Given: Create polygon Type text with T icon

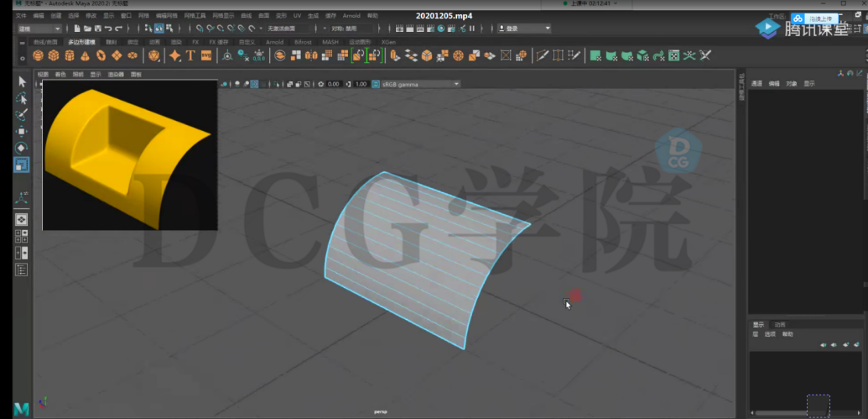Looking at the screenshot, I should 190,55.
